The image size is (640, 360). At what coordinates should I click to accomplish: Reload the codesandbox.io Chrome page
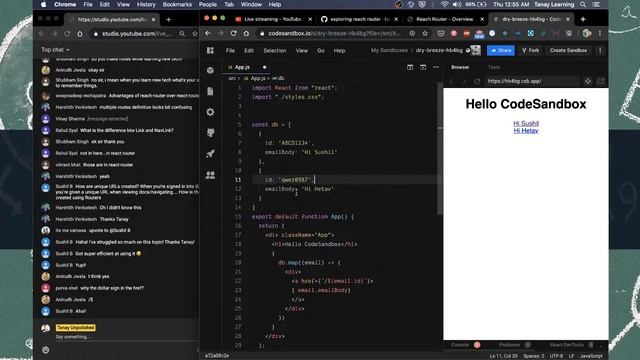click(x=233, y=33)
